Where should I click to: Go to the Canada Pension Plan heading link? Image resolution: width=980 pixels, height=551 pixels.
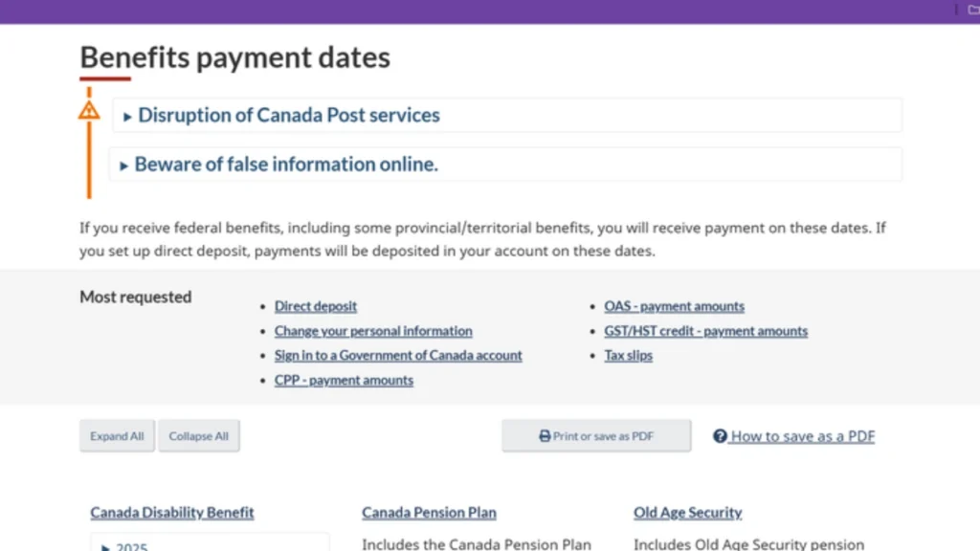point(429,513)
